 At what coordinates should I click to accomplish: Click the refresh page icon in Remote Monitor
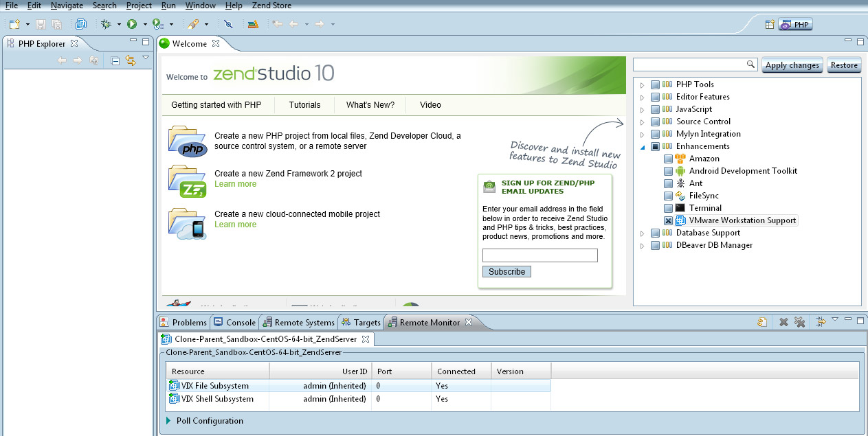(x=762, y=322)
